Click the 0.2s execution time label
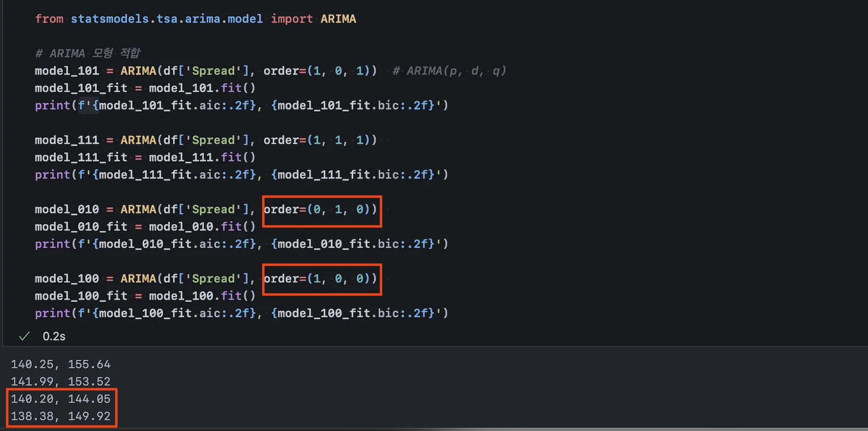 coord(54,336)
